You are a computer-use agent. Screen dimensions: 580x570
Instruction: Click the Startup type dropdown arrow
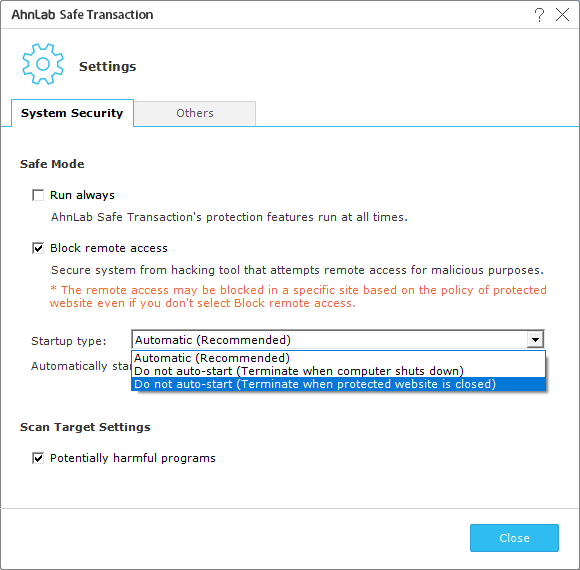pyautogui.click(x=535, y=340)
